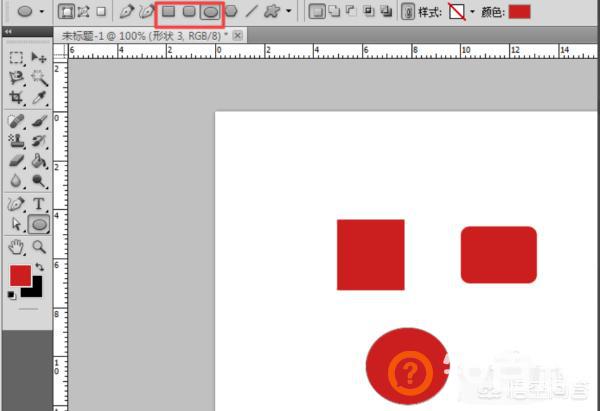
Task: Select the Type tool
Action: point(39,204)
